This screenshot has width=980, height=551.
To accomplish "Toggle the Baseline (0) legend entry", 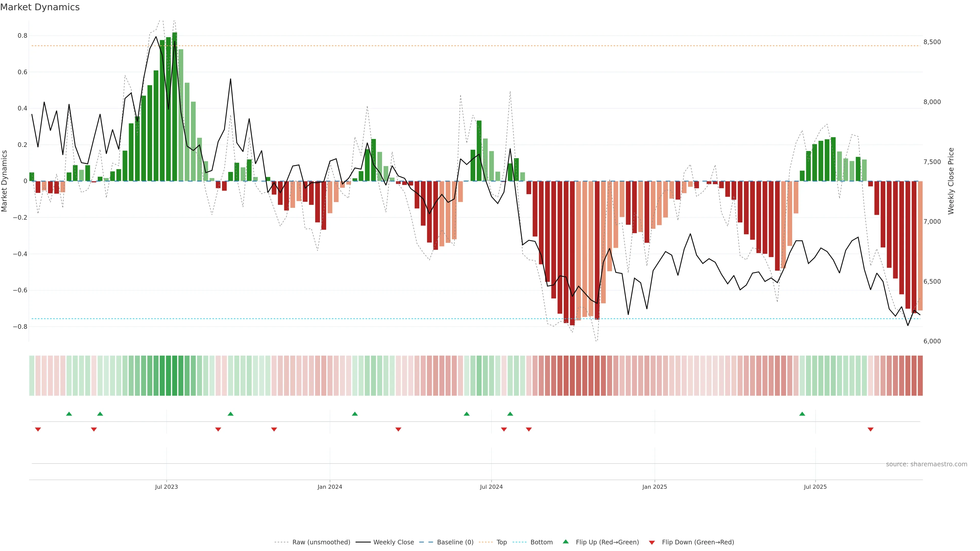I will (455, 542).
